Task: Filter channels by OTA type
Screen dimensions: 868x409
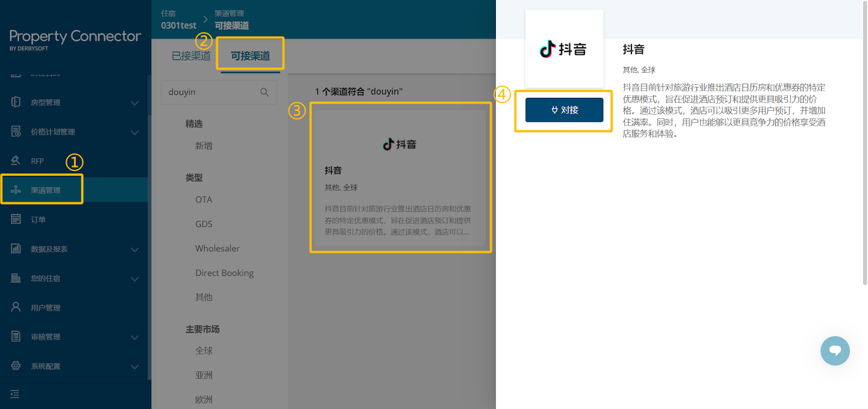Action: click(x=204, y=199)
